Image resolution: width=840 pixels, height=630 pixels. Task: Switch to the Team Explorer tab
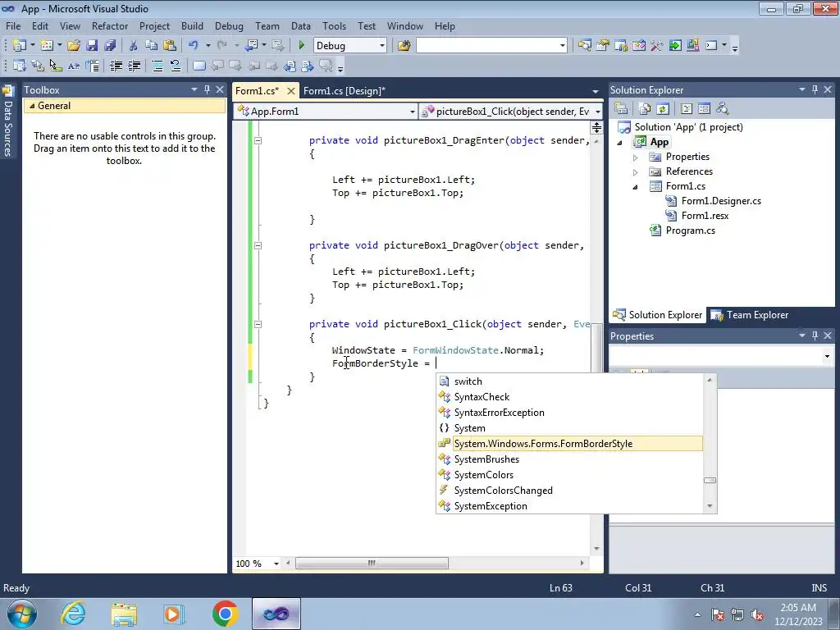(x=750, y=315)
